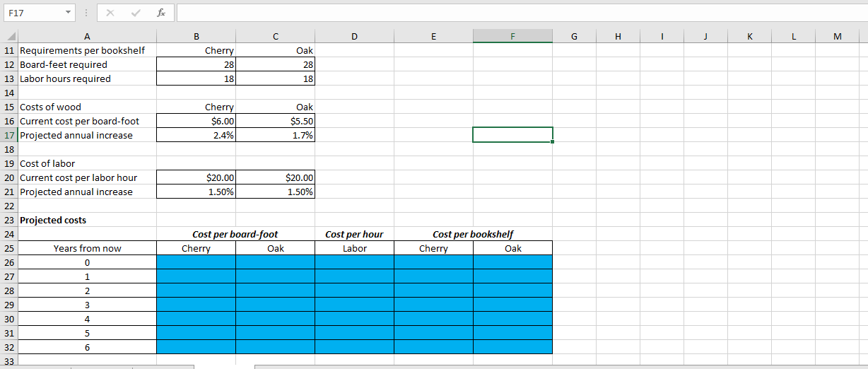Select column L header
The height and width of the screenshot is (369, 868).
[x=794, y=37]
